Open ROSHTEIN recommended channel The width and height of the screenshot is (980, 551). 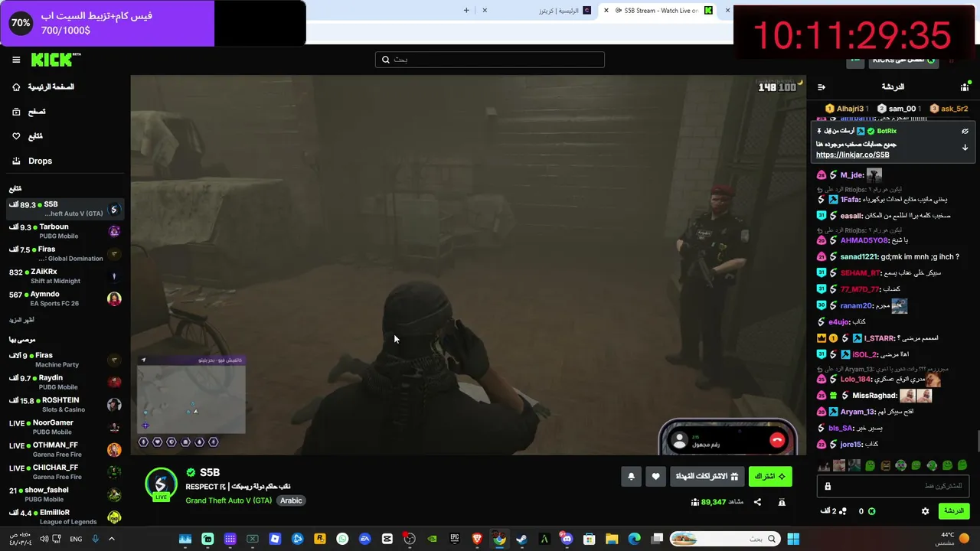(65, 404)
